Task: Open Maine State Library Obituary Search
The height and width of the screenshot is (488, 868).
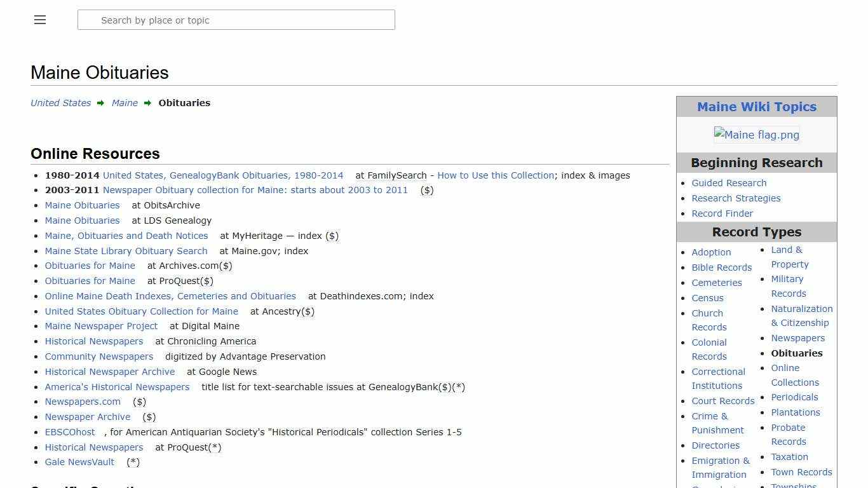Action: (x=126, y=251)
